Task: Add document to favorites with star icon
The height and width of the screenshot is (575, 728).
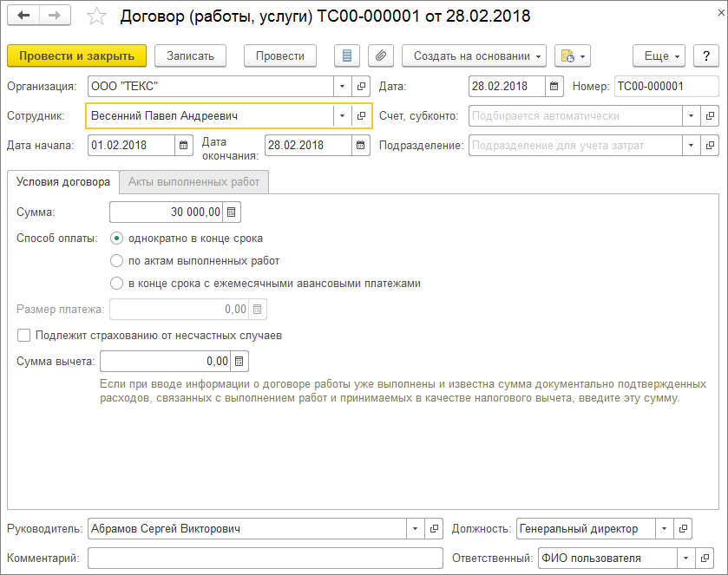Action: (98, 16)
